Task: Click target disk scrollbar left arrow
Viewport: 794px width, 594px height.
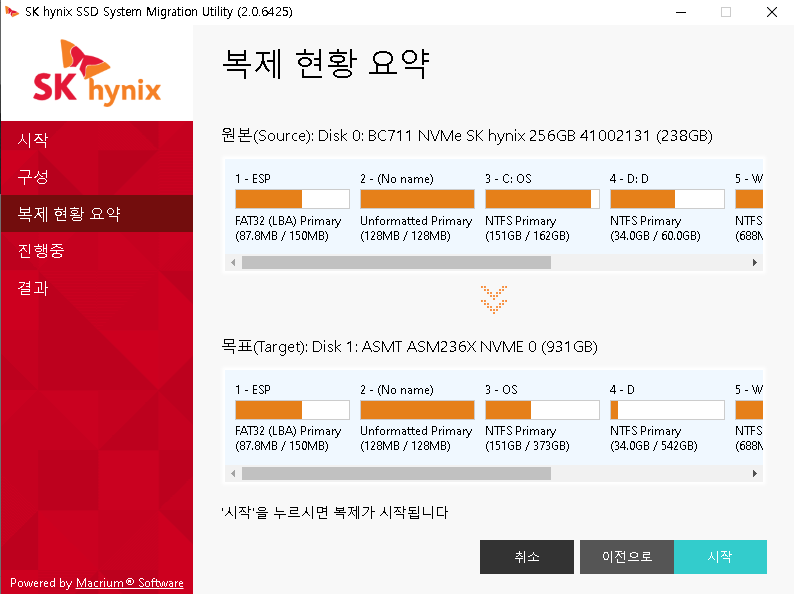Action: click(233, 473)
